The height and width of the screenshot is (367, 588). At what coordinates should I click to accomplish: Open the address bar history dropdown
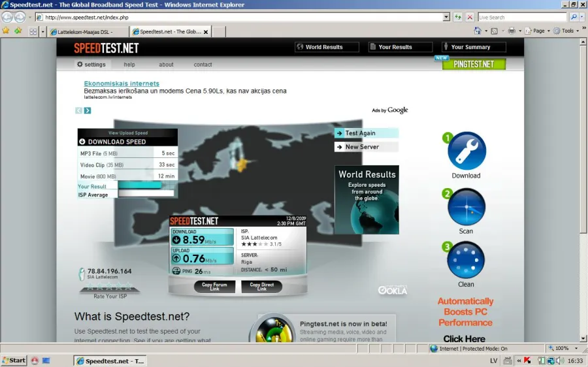point(446,17)
